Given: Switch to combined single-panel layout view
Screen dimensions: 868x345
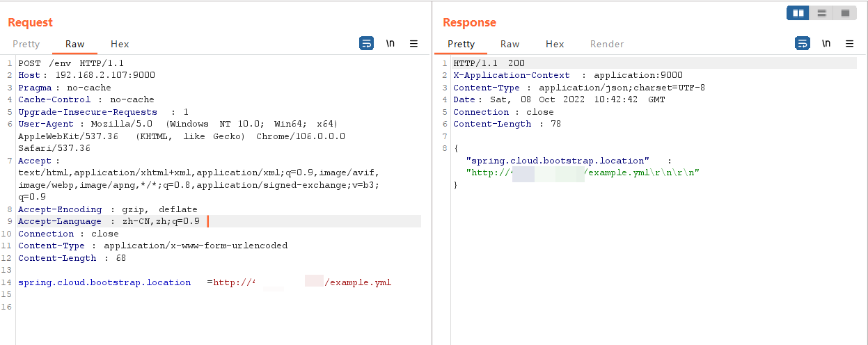Looking at the screenshot, I should [845, 13].
